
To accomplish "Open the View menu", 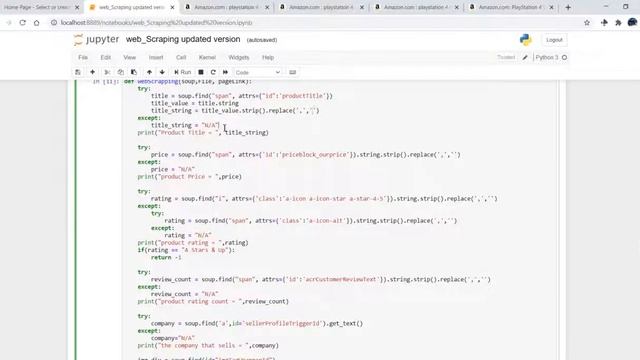I will tap(129, 58).
